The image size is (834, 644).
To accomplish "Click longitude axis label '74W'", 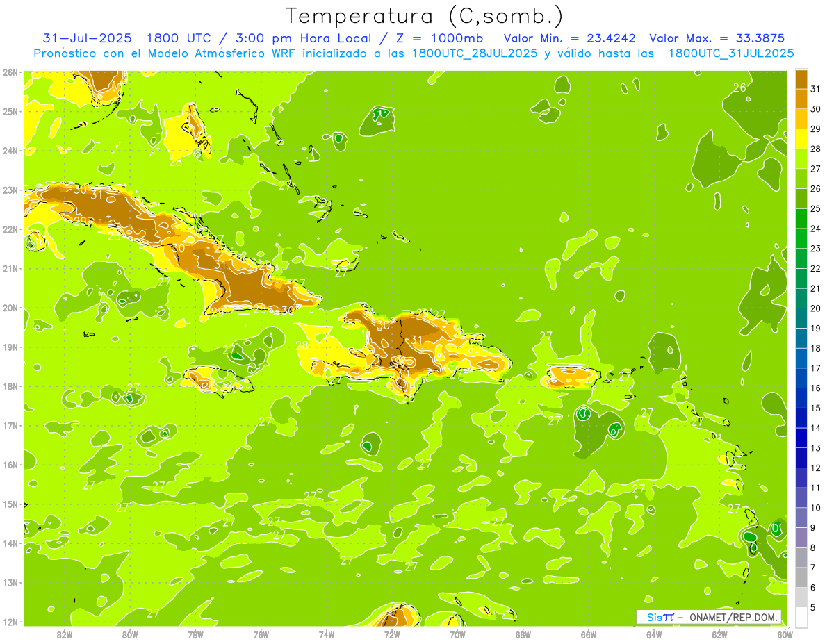I will click(x=327, y=634).
